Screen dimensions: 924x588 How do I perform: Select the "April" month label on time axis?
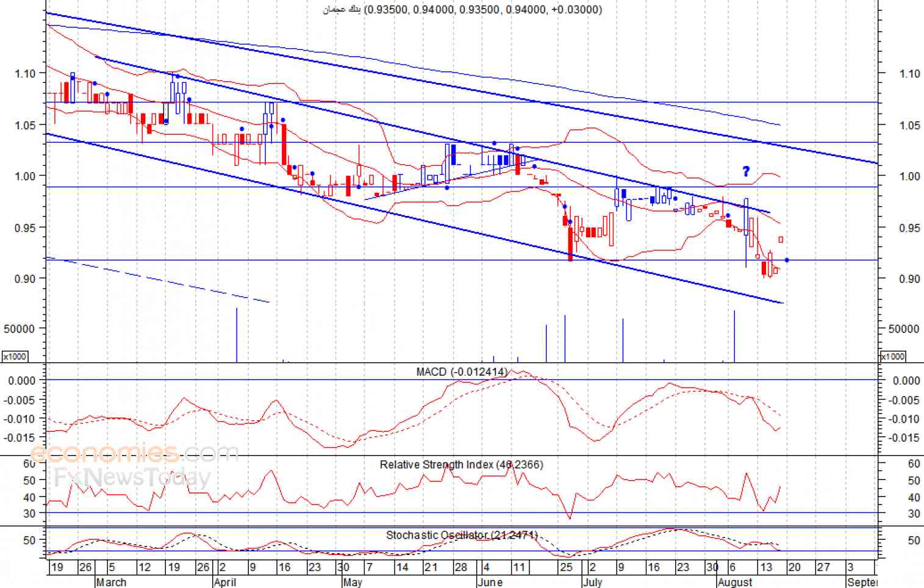[225, 582]
